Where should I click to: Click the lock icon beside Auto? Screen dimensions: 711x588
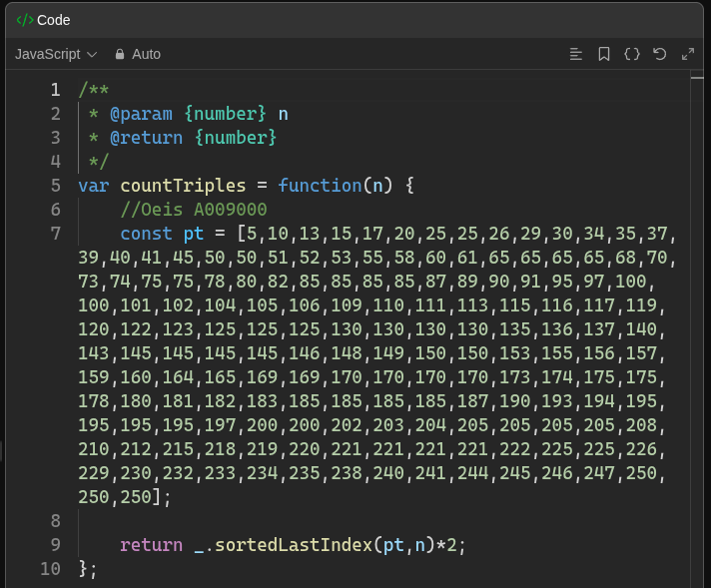point(120,54)
